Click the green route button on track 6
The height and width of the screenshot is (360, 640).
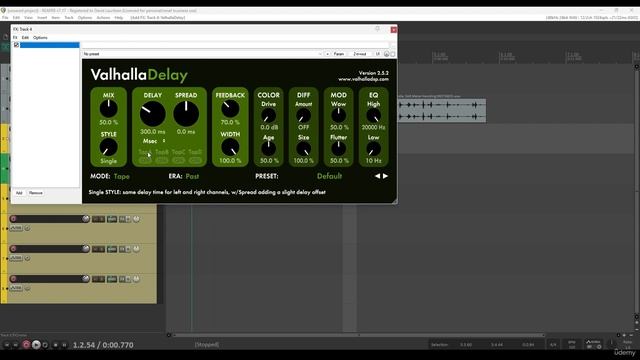[x=112, y=219]
